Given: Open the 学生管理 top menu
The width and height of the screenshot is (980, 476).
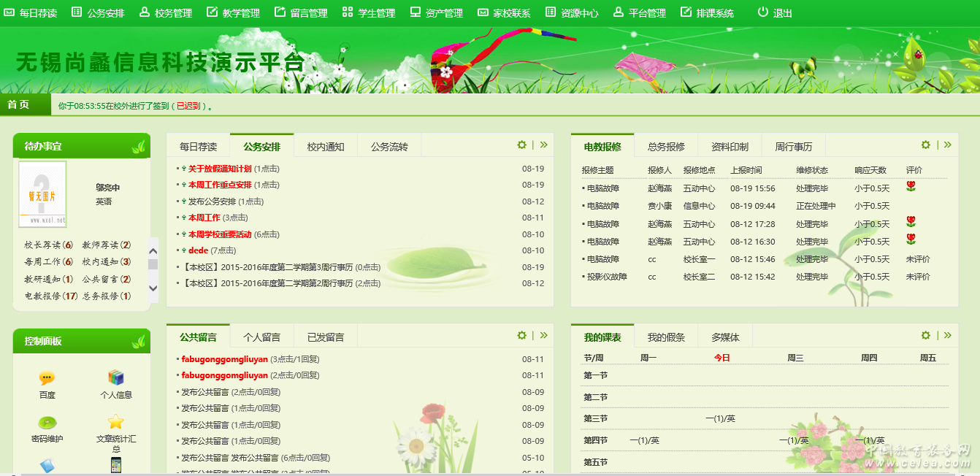Looking at the screenshot, I should [369, 13].
